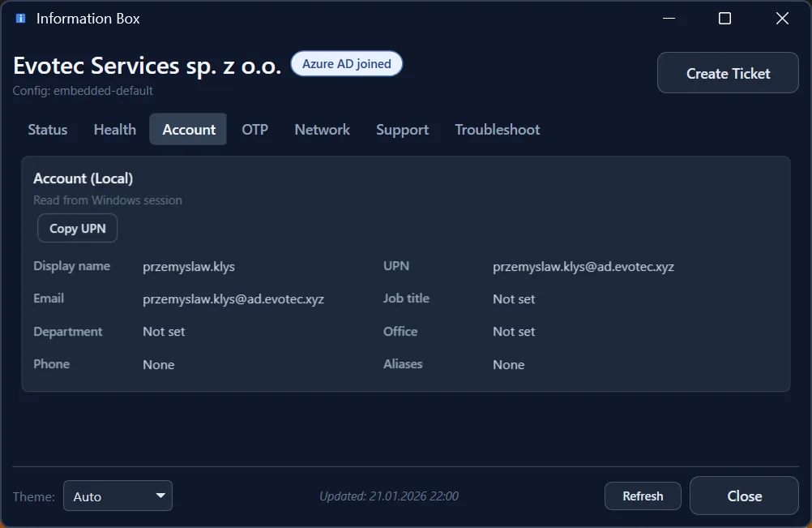Image resolution: width=812 pixels, height=528 pixels.
Task: Click the Information Box app icon in title bar
Action: pos(21,19)
